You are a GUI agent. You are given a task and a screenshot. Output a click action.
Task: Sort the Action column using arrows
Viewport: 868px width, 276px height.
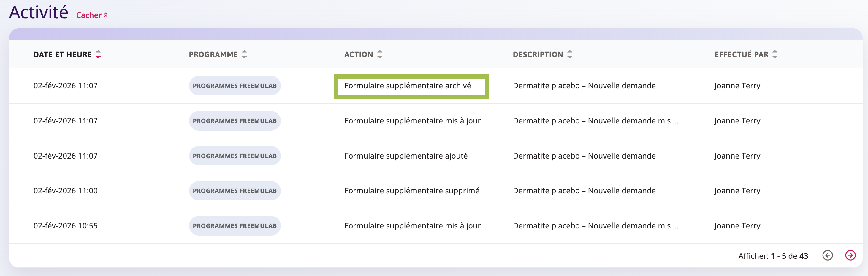[x=380, y=54]
